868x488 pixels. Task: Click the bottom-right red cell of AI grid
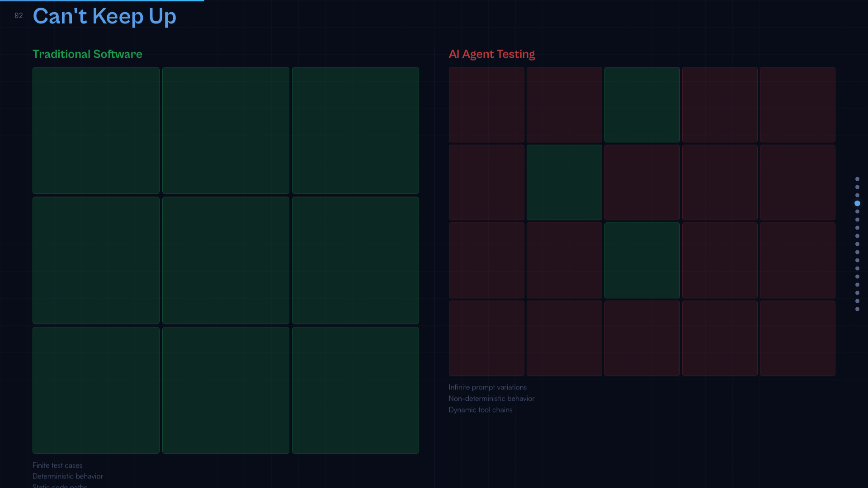(797, 338)
